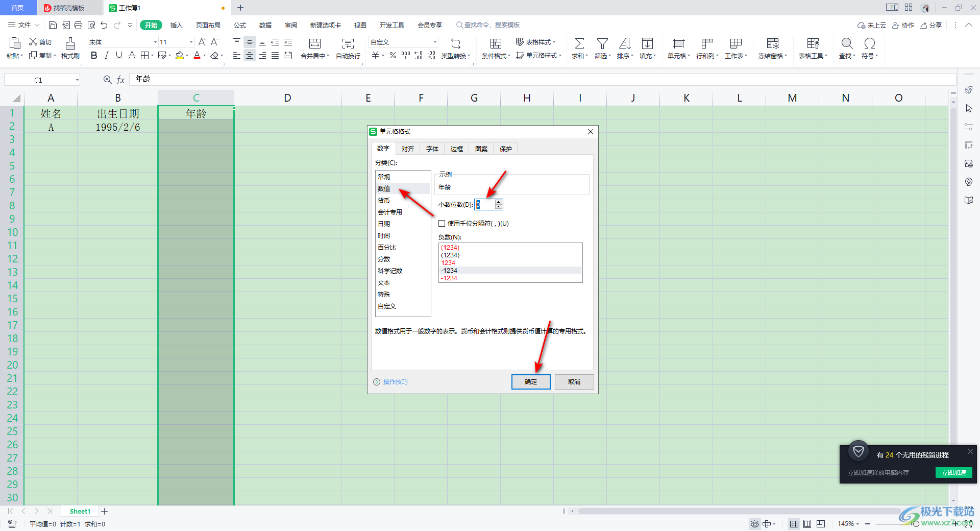980x531 pixels.
Task: Click the Percent style icon
Action: [393, 56]
